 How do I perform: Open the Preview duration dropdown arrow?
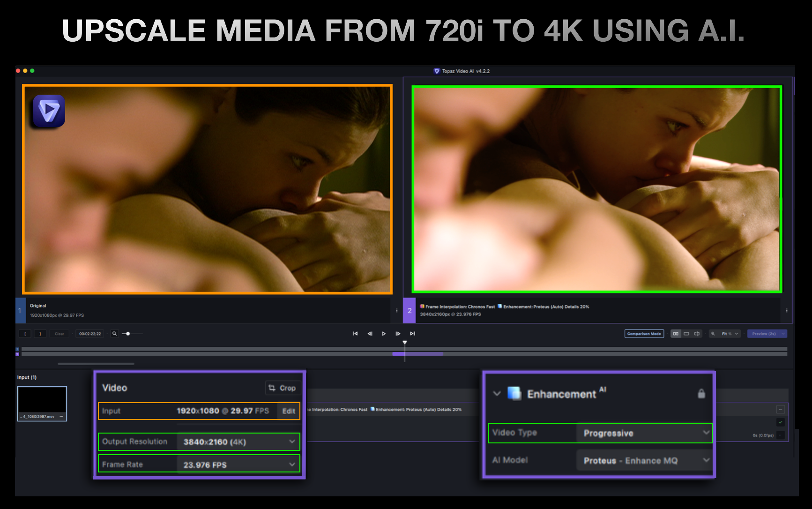783,334
